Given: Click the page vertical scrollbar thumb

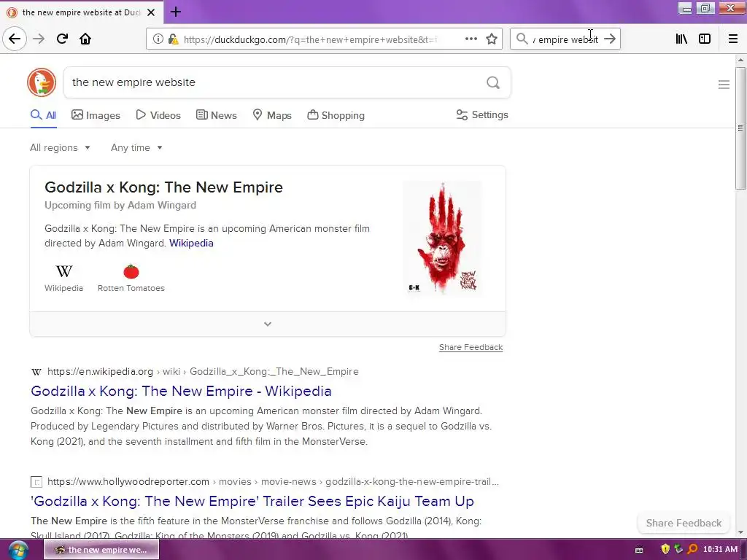Looking at the screenshot, I should (740, 128).
